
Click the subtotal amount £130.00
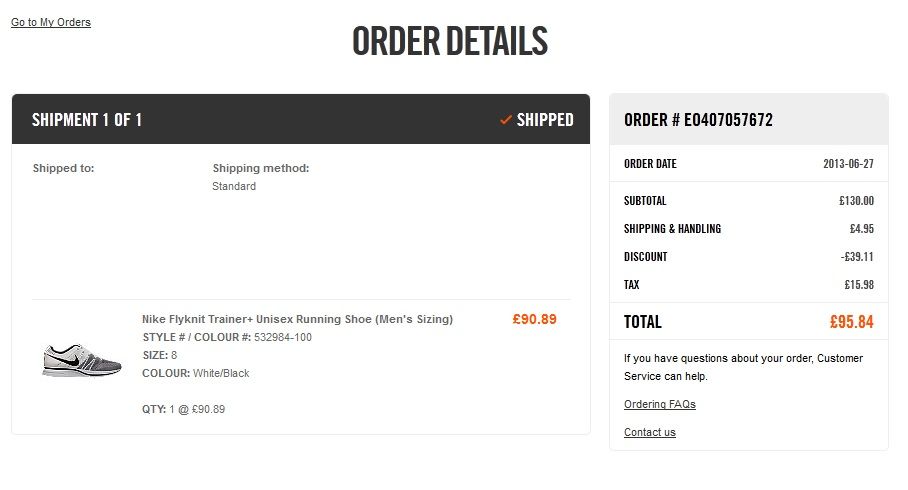(x=856, y=200)
